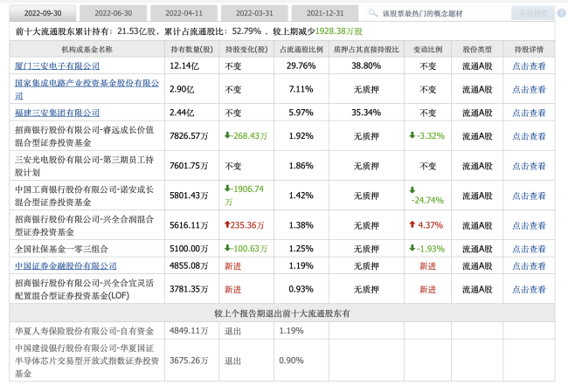Click 三安光电第三期员工持股计划 name
The image size is (568, 392).
coord(85,166)
